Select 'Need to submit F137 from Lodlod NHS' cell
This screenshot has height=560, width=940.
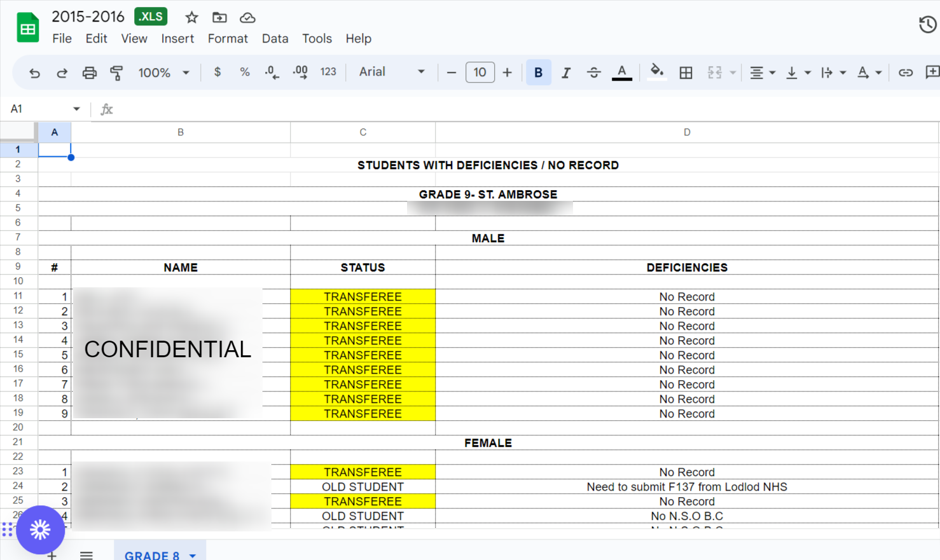[687, 487]
